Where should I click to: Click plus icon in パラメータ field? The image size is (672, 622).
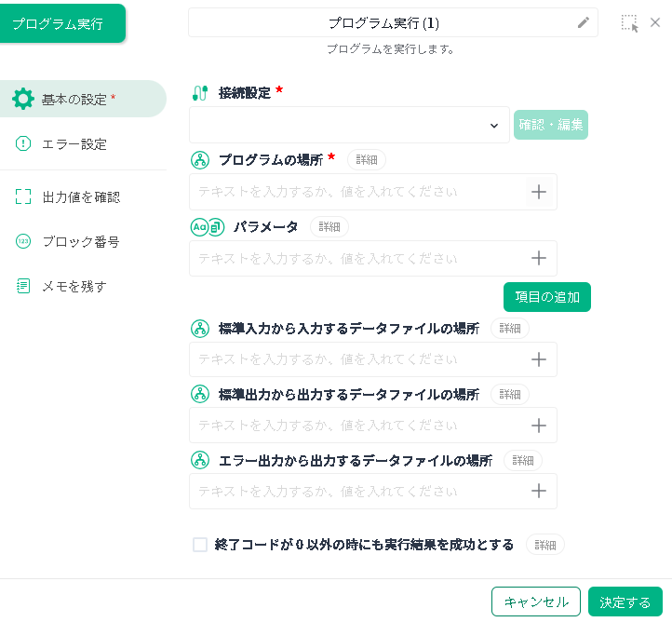[539, 258]
